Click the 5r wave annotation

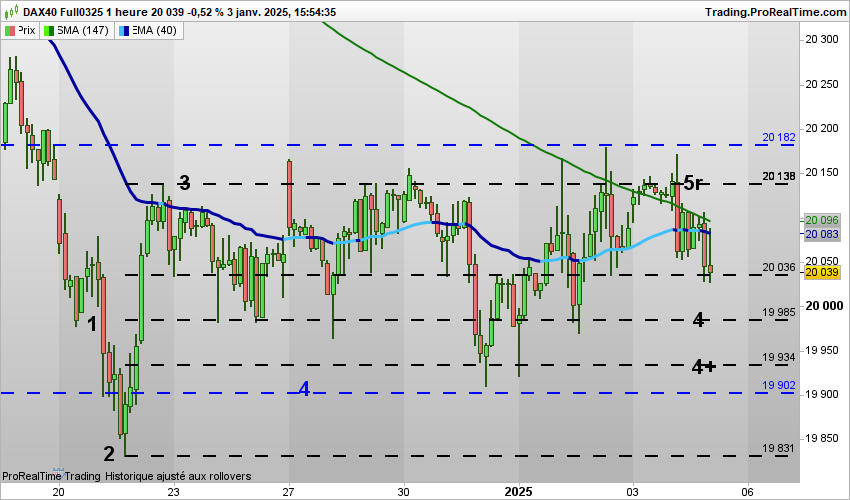click(693, 183)
